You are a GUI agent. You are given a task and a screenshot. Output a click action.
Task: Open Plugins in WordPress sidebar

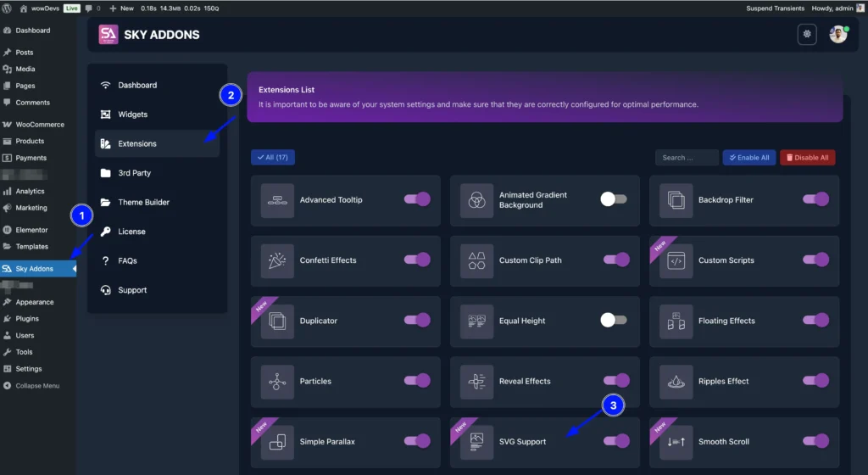tap(38, 319)
